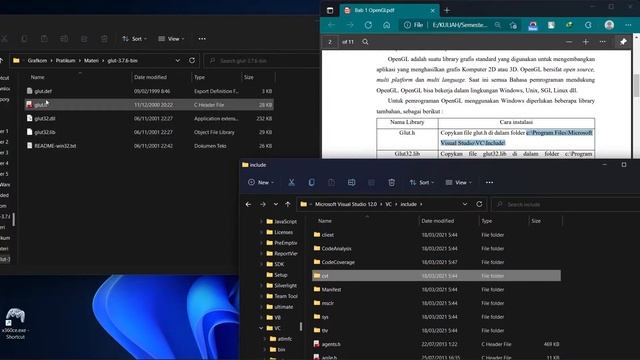The image size is (640, 360).
Task: Open recent locations chevron in include window
Action: point(276,204)
